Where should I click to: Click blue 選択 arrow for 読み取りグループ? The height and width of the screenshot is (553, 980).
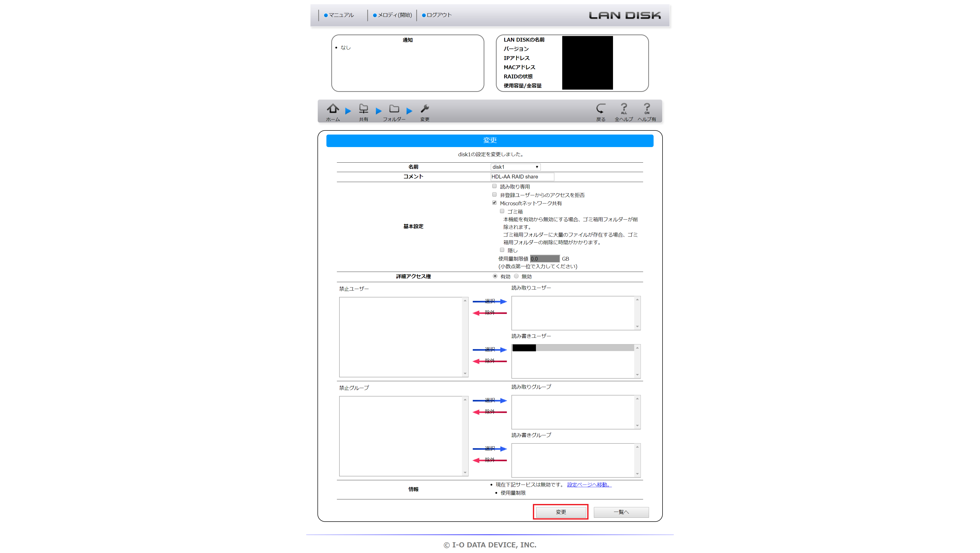(x=490, y=400)
